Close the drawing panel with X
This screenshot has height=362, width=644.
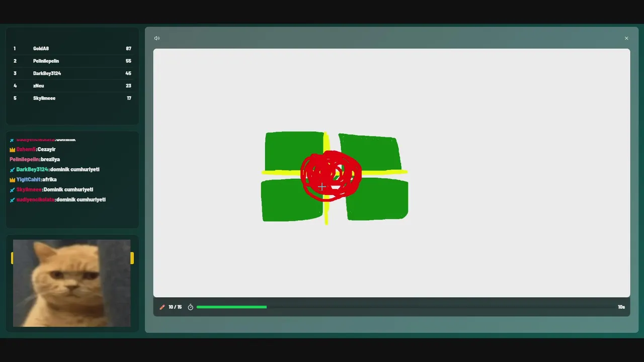[x=626, y=38]
